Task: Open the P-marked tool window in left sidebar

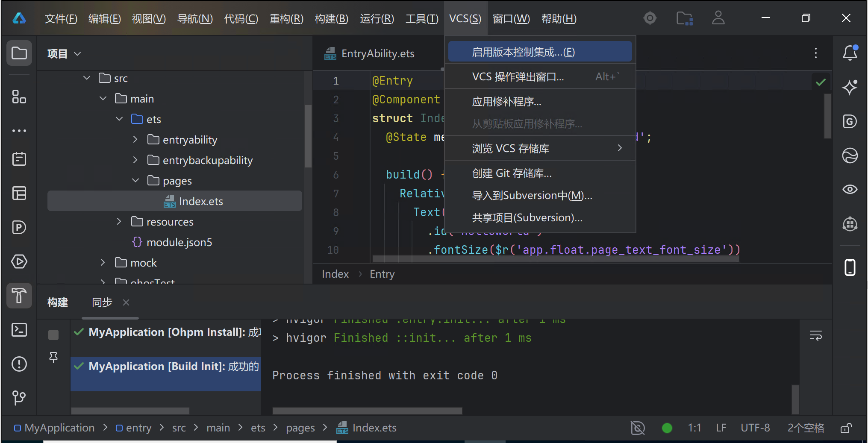Action: 19,227
